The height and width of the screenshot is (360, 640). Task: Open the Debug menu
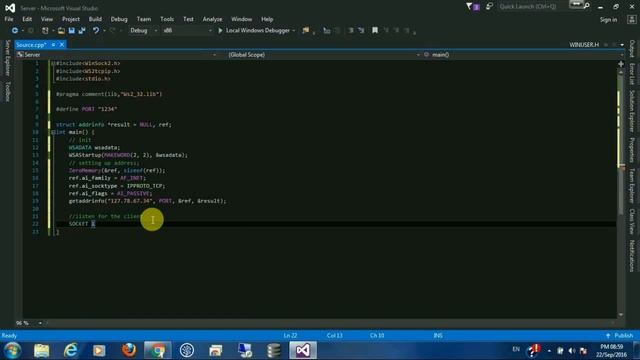tap(119, 19)
